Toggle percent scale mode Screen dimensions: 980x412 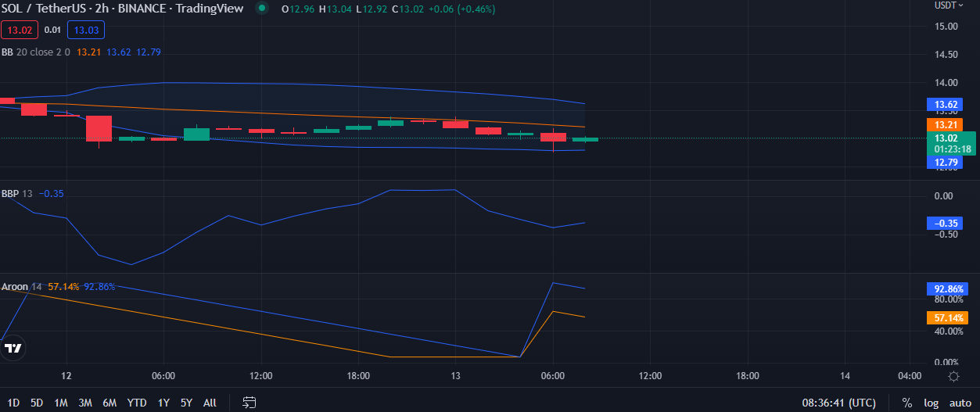coord(907,403)
